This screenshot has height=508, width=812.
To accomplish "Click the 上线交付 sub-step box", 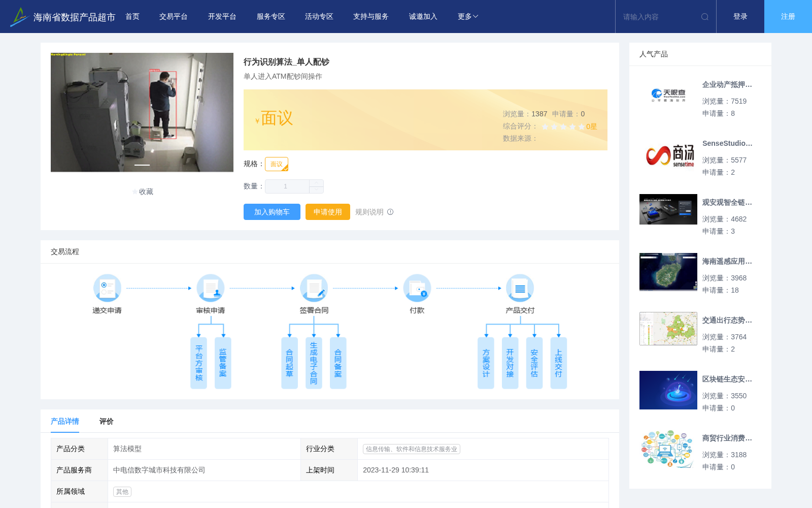I will [x=558, y=363].
